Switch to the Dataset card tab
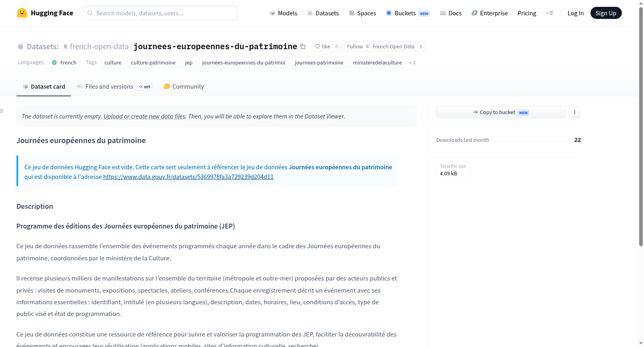 pyautogui.click(x=43, y=87)
